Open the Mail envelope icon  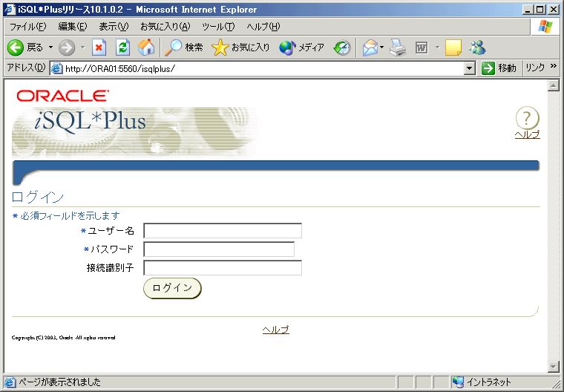pos(370,48)
